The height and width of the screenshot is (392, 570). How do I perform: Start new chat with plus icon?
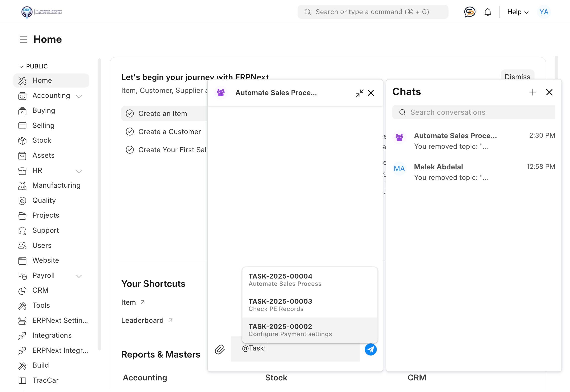point(533,92)
